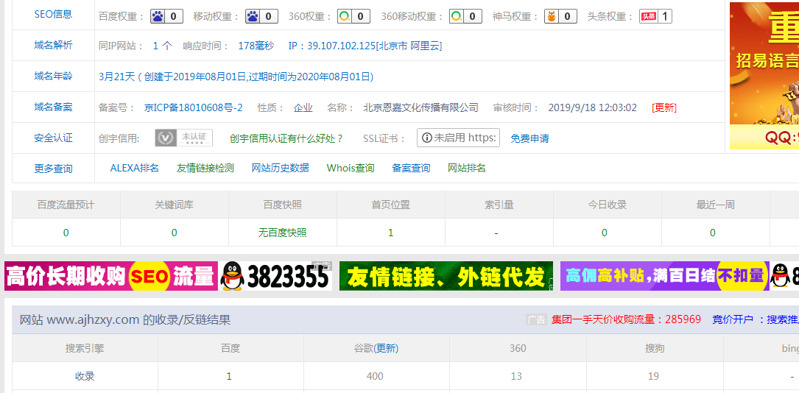
Task: Open the 域名备案 row label
Action: coord(53,107)
